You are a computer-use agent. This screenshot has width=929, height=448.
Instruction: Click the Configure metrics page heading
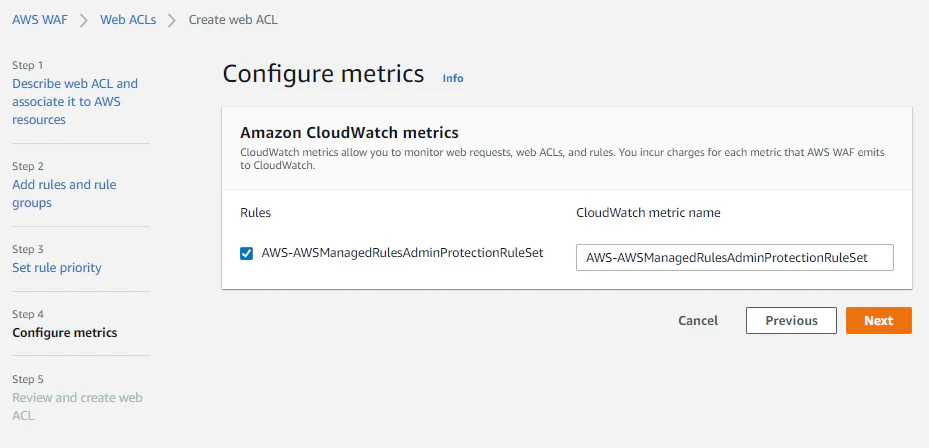[323, 75]
